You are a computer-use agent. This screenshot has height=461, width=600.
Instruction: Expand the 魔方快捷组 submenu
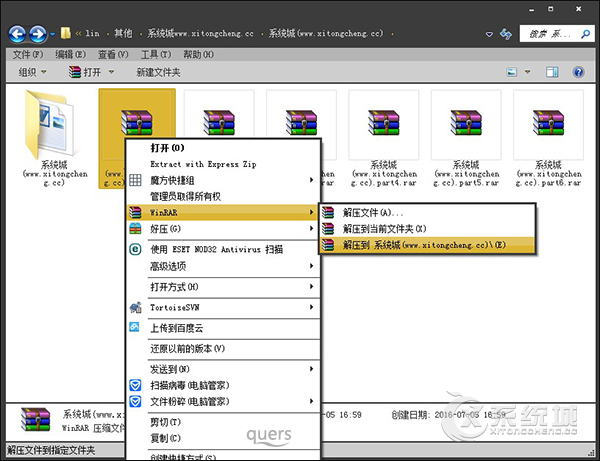click(223, 180)
